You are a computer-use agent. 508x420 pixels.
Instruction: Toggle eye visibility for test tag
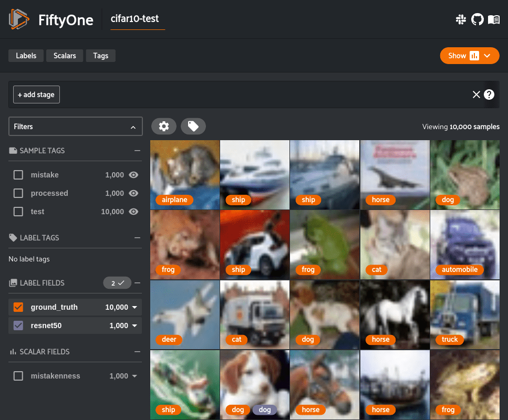[133, 212]
